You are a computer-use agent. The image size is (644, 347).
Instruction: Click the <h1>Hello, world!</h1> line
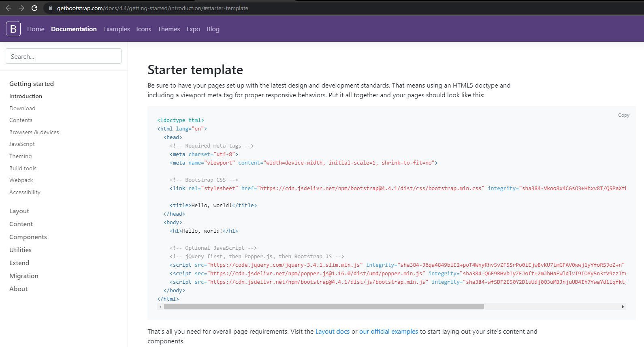[204, 231]
